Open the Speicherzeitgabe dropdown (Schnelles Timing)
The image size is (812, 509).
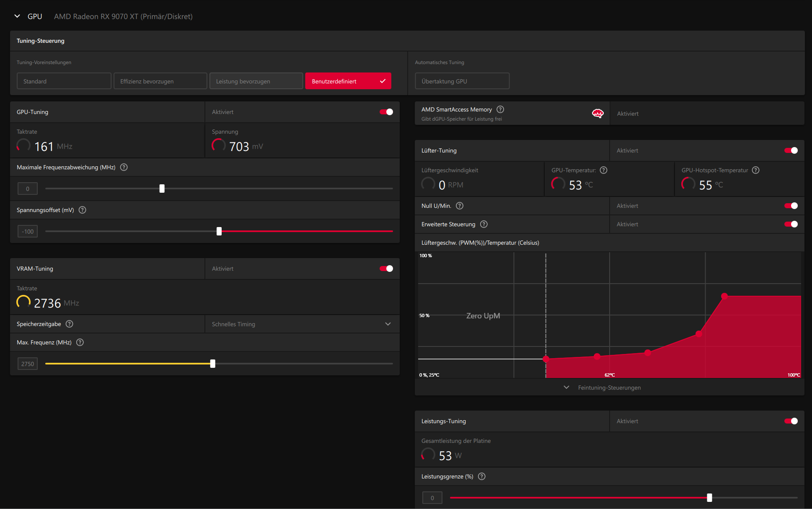(302, 324)
